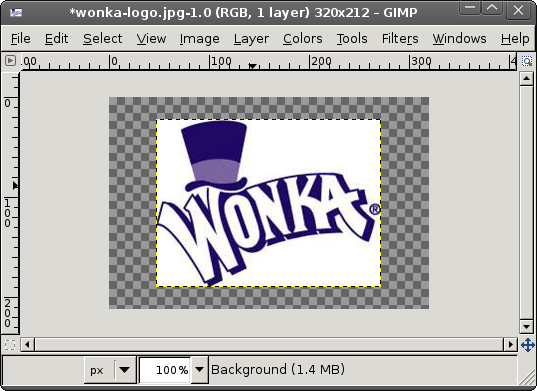Open the Edit menu
Viewport: 537px width, 391px height.
[x=57, y=38]
